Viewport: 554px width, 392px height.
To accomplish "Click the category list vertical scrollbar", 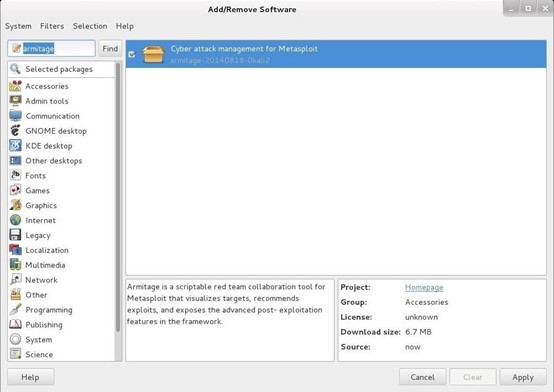I will [x=118, y=198].
